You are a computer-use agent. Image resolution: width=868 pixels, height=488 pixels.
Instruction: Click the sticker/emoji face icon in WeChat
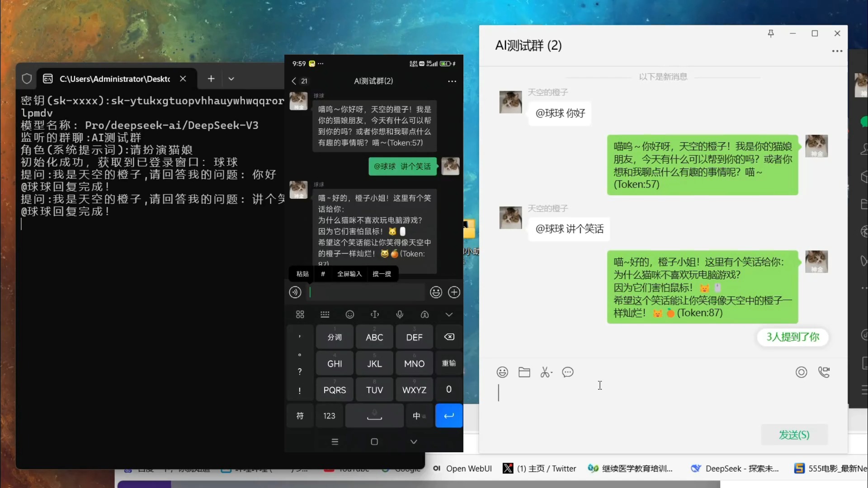(503, 372)
